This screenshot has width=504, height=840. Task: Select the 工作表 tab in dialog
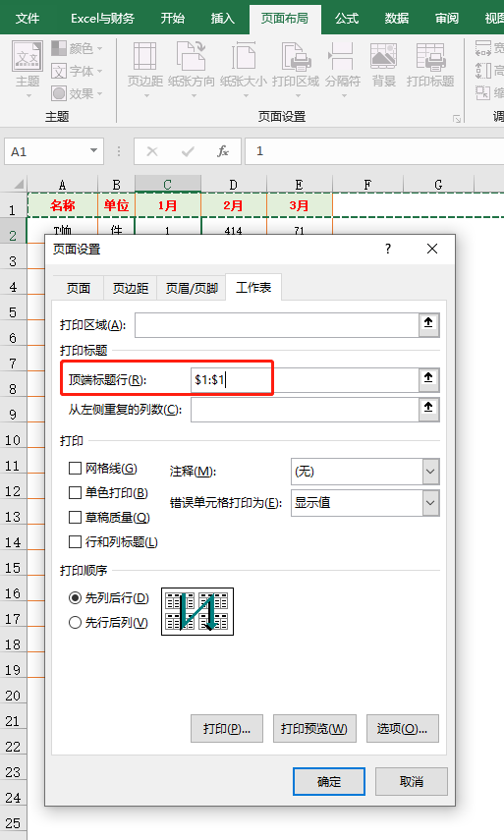tap(253, 287)
